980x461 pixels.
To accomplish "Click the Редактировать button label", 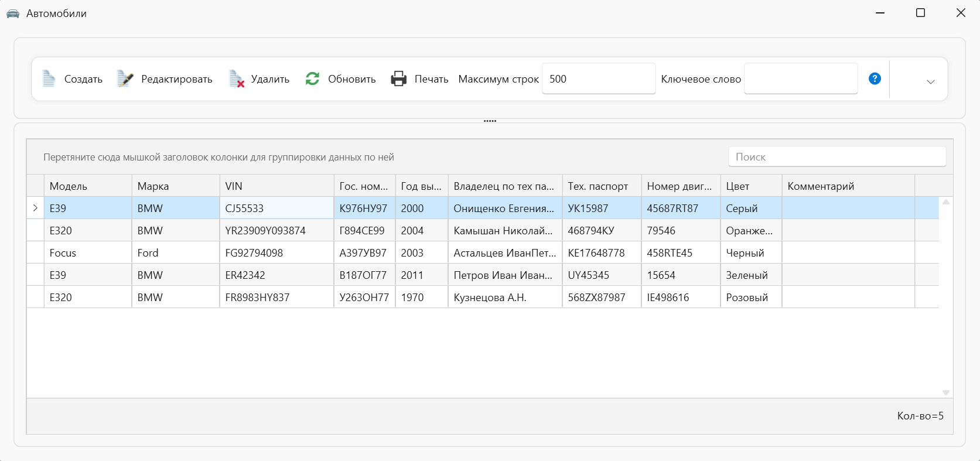I will coord(177,79).
